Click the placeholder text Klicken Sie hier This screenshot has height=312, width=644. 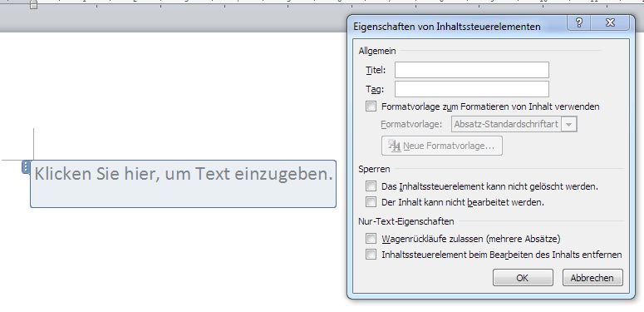[x=183, y=174]
